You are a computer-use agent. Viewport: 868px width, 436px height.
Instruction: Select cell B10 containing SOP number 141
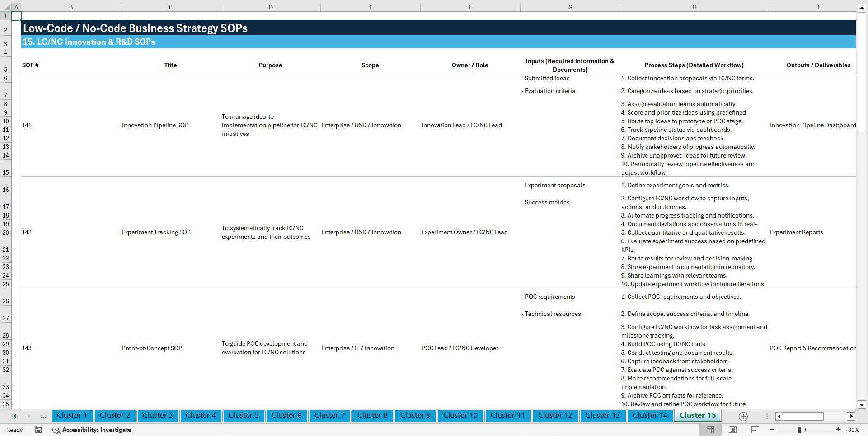coord(71,125)
